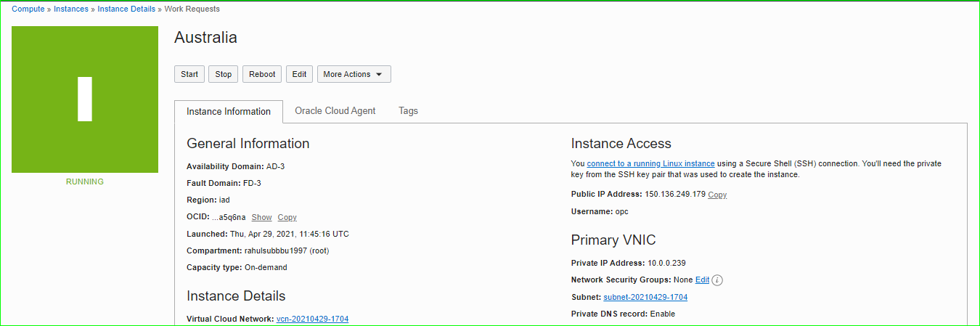Image resolution: width=980 pixels, height=326 pixels.
Task: Navigate to Instances in breadcrumb
Action: [x=71, y=9]
